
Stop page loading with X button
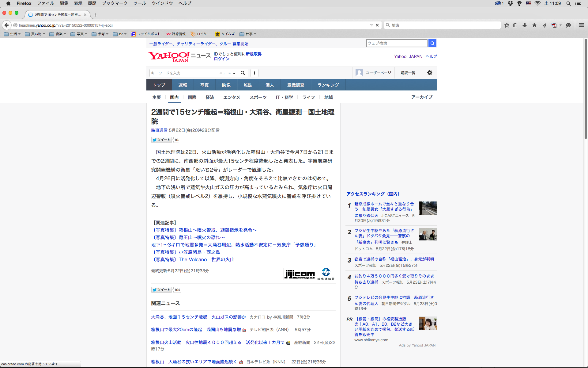377,25
